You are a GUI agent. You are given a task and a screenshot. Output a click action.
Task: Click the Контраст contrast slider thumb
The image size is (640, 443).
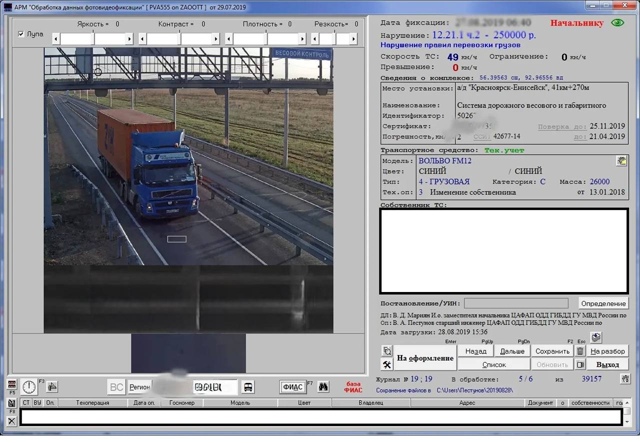(180, 39)
